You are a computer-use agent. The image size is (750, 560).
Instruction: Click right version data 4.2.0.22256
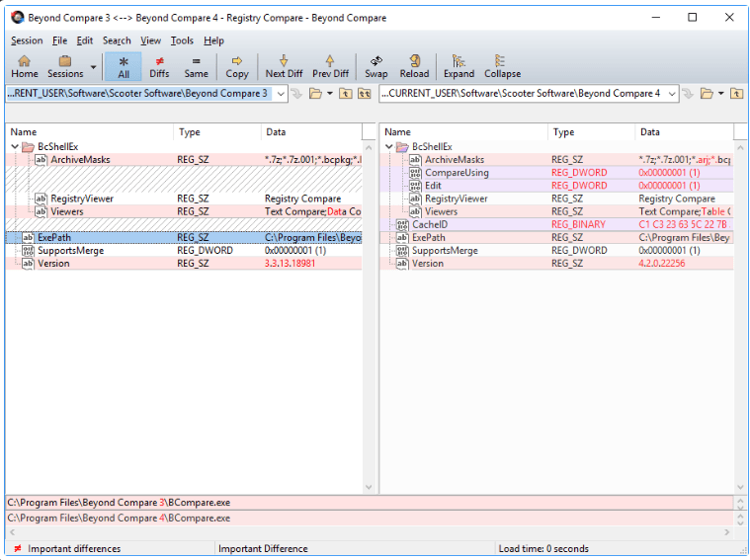pyautogui.click(x=661, y=263)
